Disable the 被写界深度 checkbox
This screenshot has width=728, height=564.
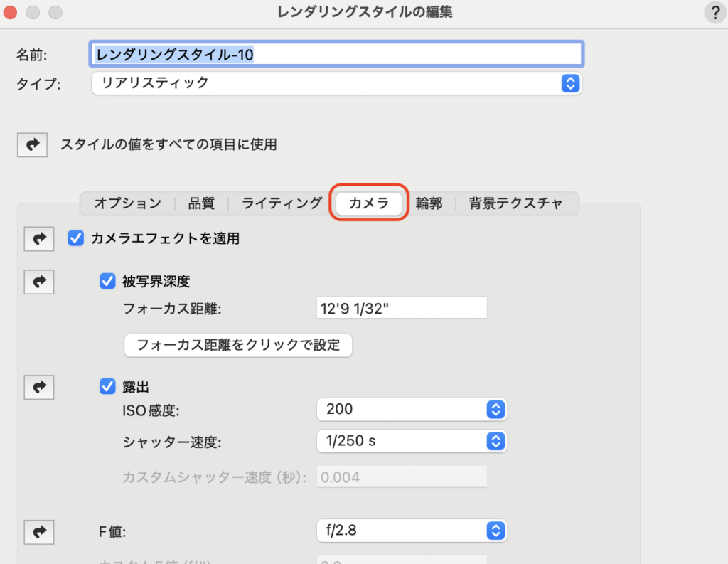107,282
